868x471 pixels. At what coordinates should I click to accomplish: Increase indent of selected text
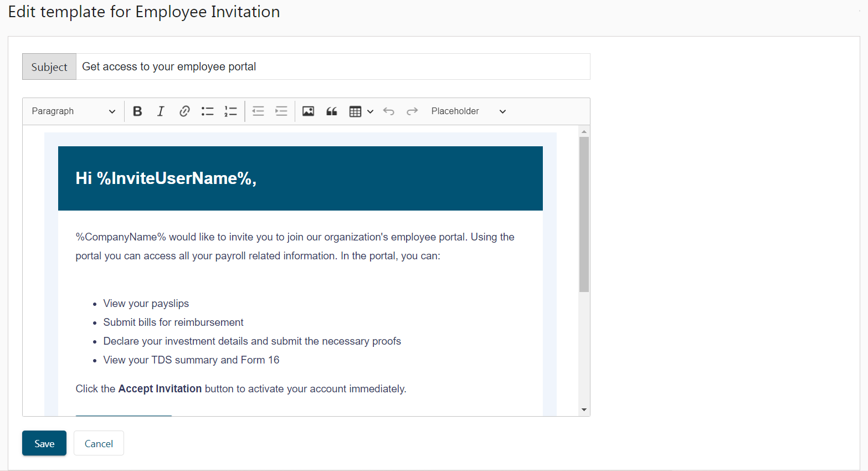pyautogui.click(x=281, y=111)
